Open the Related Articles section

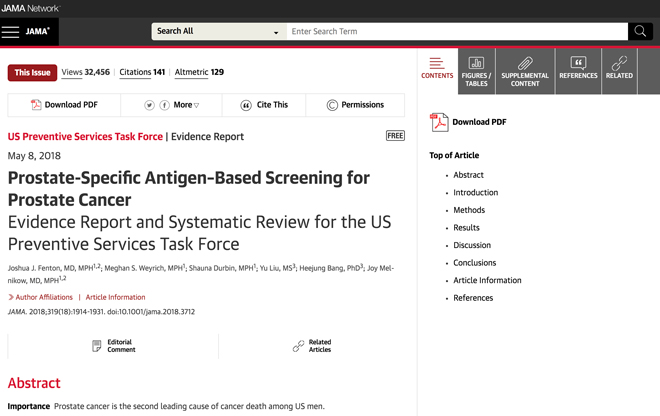[312, 346]
